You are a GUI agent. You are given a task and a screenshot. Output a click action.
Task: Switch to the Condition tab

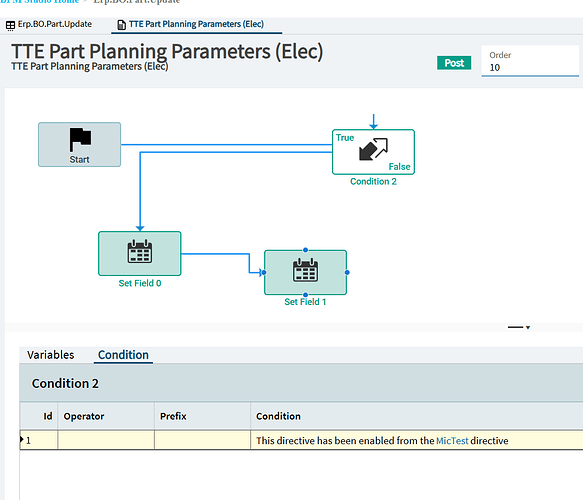click(123, 355)
